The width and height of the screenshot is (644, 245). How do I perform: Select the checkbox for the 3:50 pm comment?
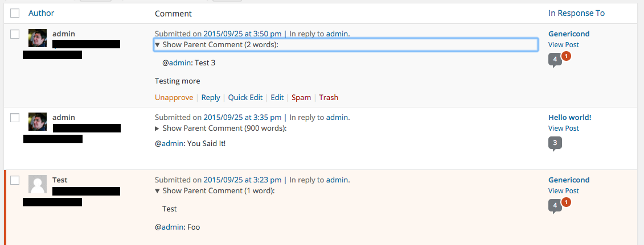coord(15,34)
